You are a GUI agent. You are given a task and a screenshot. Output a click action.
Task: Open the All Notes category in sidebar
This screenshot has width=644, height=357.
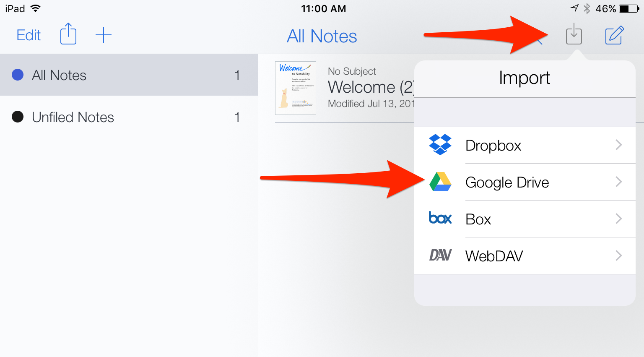tap(59, 75)
